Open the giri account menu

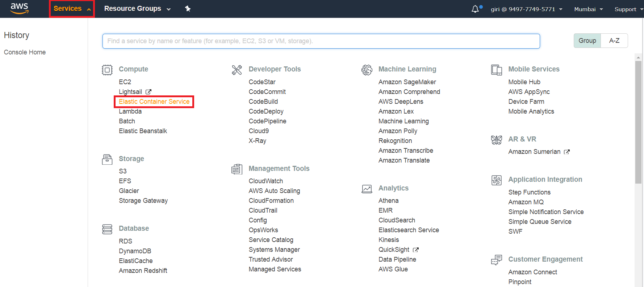point(526,9)
